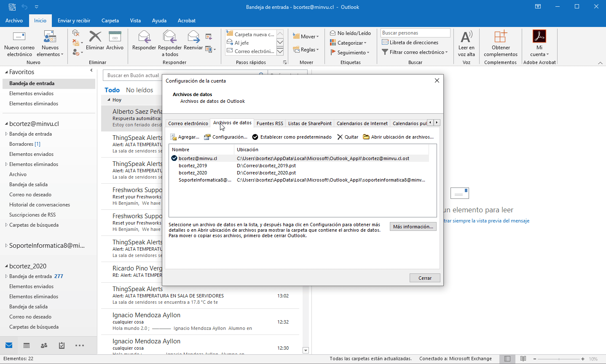Show the No leídos filter
The width and height of the screenshot is (606, 364).
(x=139, y=90)
